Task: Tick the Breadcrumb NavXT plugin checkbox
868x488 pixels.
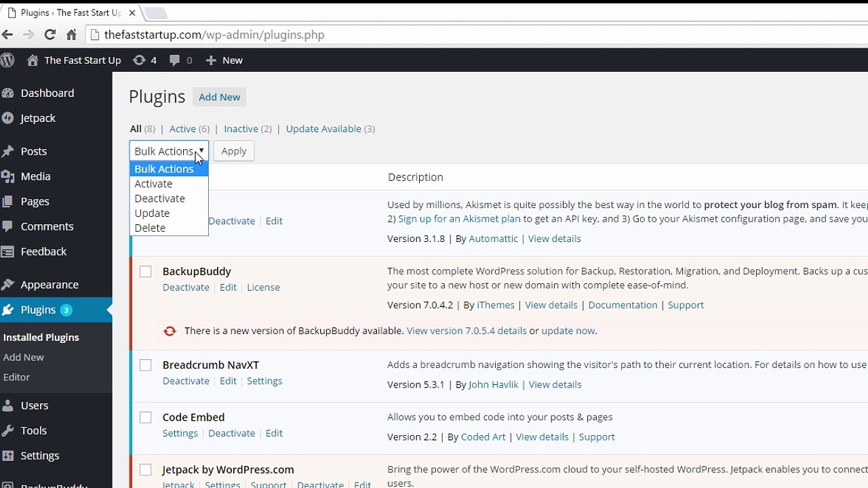Action: (x=146, y=365)
